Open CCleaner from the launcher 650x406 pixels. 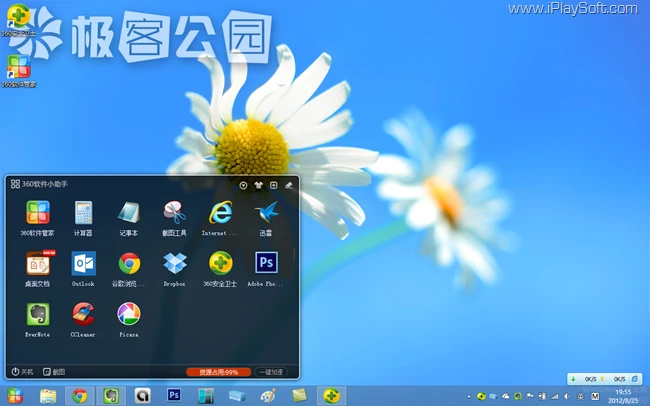point(83,315)
